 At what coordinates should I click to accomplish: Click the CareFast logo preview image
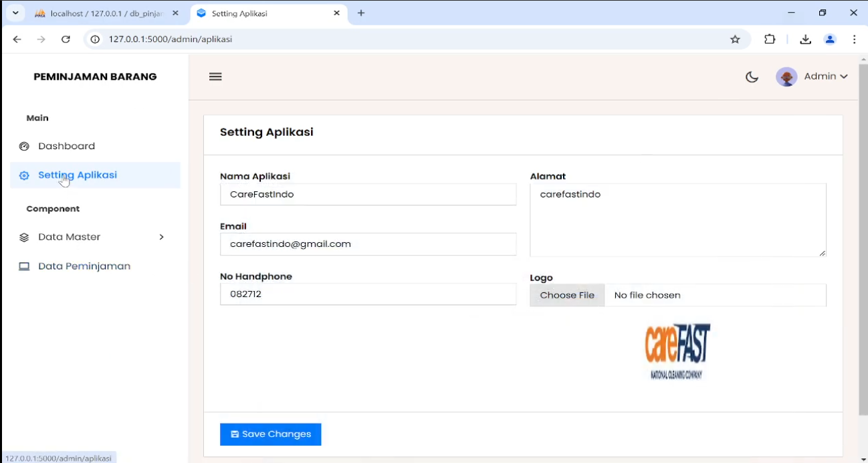677,351
